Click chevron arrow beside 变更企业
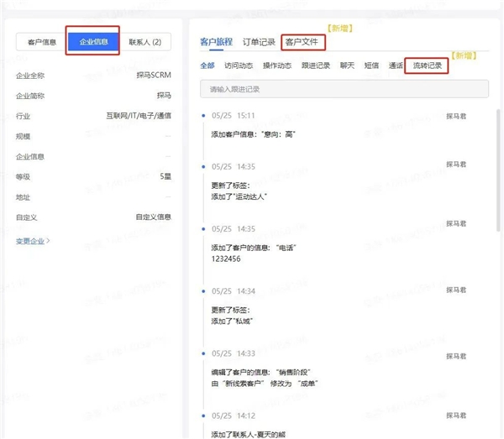This screenshot has height=439, width=504. pyautogui.click(x=48, y=240)
